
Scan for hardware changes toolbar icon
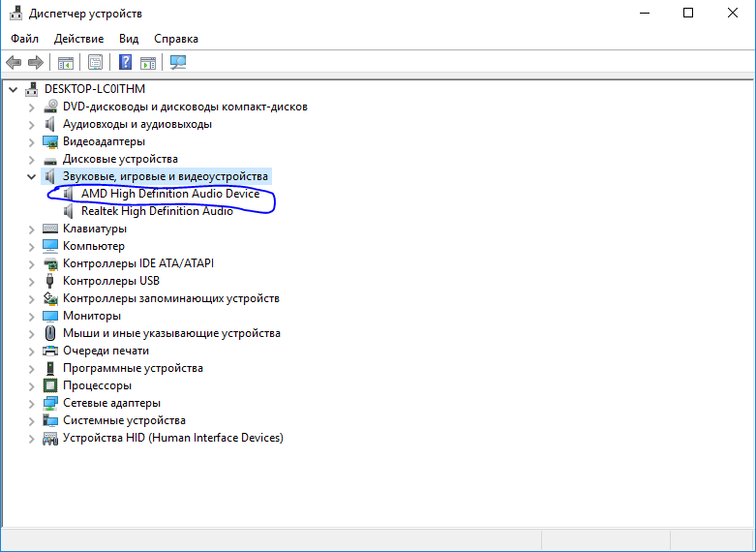[178, 62]
